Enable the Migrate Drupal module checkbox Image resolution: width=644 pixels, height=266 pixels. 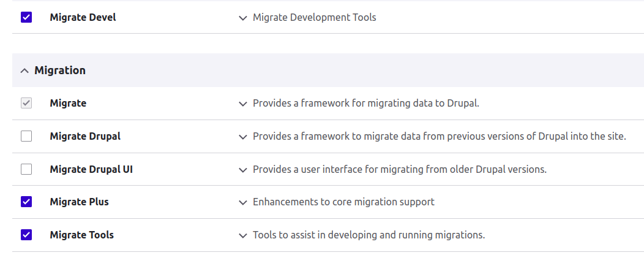pos(26,136)
